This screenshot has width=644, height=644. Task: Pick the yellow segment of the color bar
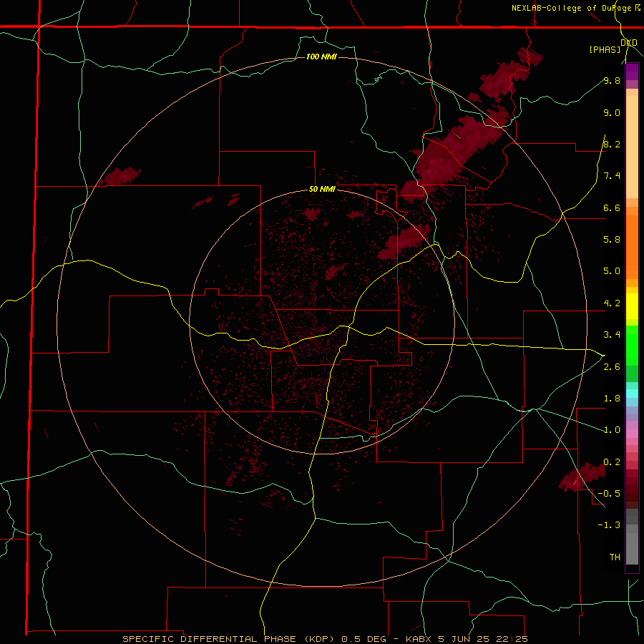(632, 306)
